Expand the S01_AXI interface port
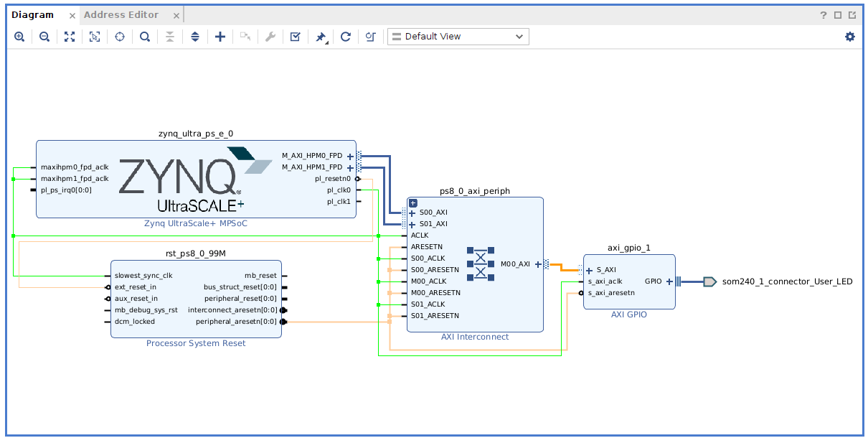 point(412,224)
